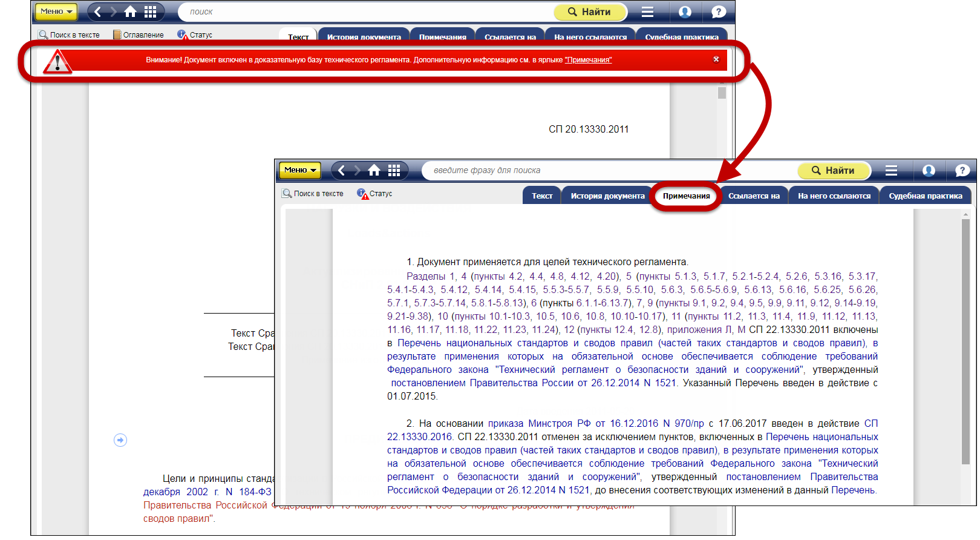This screenshot has height=540, width=980.
Task: Expand the Меню dropdown in the back window
Action: (56, 12)
